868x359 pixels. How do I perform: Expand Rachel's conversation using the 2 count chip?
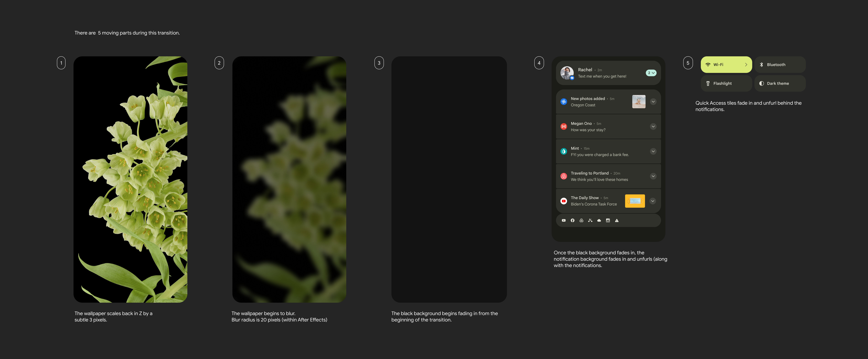coord(651,73)
